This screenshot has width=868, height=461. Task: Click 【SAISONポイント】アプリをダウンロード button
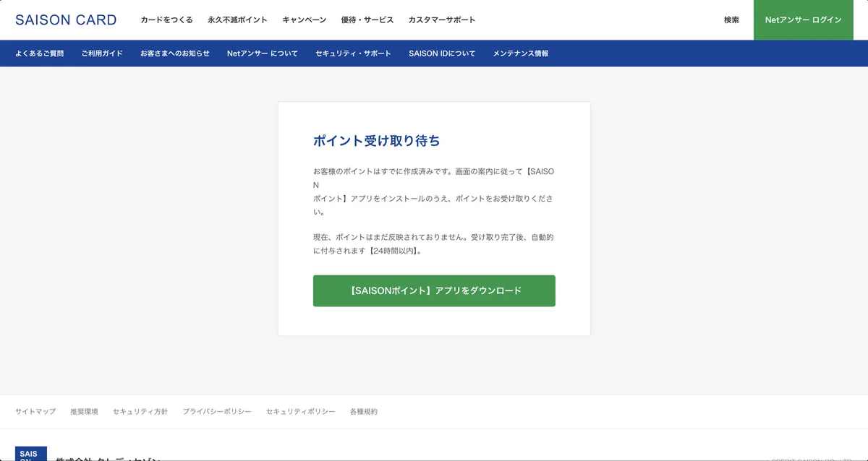pyautogui.click(x=434, y=290)
